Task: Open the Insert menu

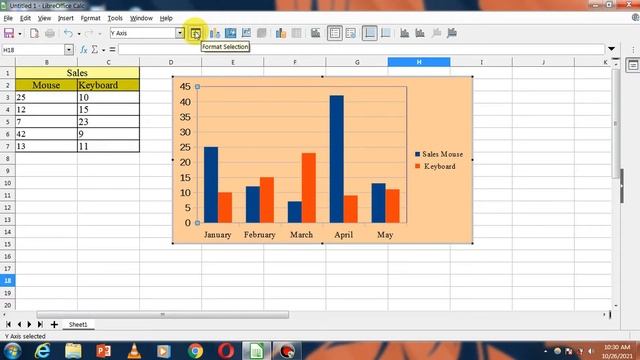Action: point(66,18)
